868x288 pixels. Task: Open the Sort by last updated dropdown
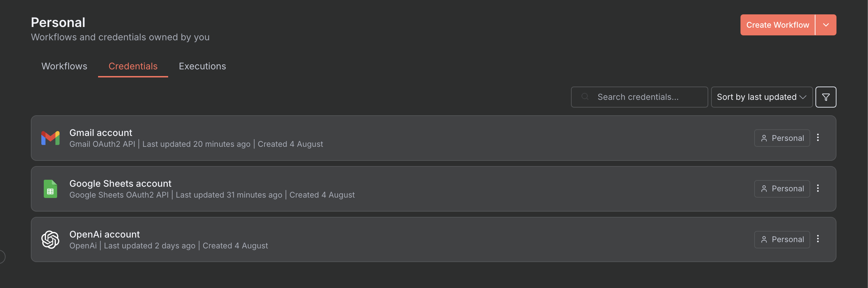[x=762, y=97]
